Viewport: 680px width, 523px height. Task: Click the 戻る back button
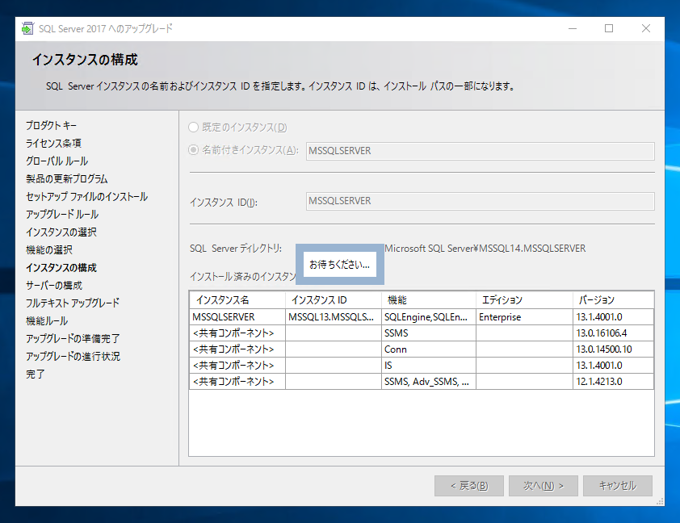[x=469, y=486]
